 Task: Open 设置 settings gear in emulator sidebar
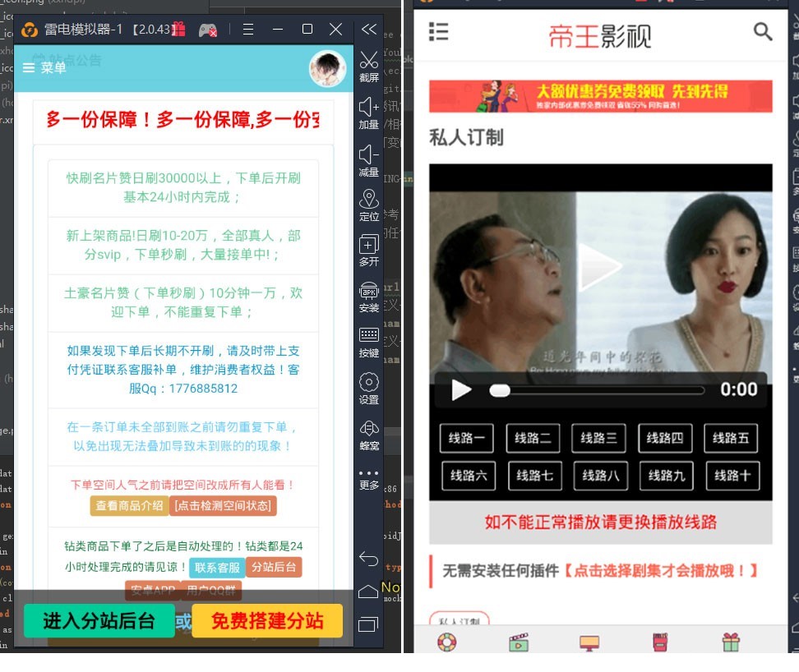pos(369,389)
